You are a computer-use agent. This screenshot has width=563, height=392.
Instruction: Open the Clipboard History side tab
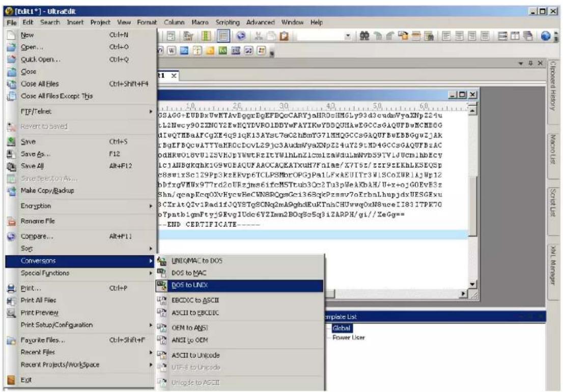(x=553, y=86)
